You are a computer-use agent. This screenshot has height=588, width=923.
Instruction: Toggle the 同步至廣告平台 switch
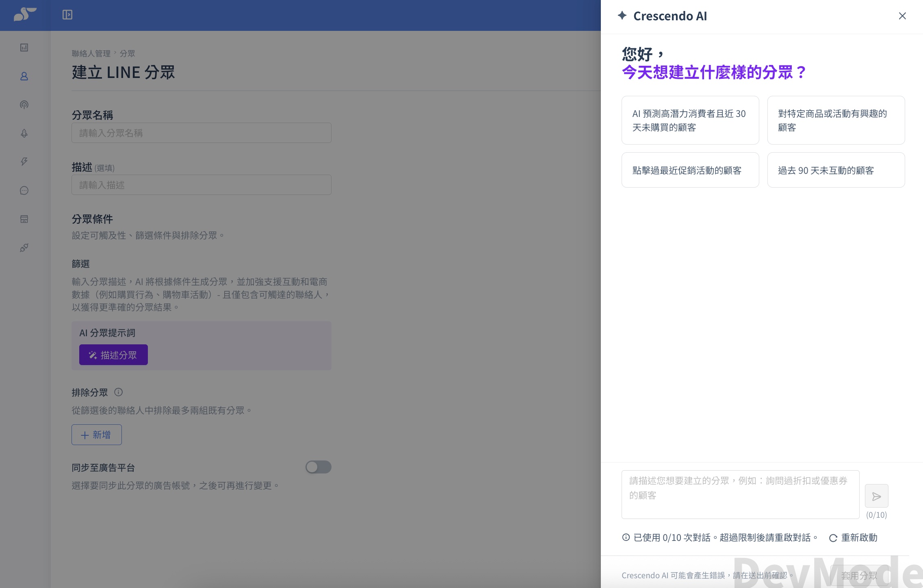(x=318, y=467)
